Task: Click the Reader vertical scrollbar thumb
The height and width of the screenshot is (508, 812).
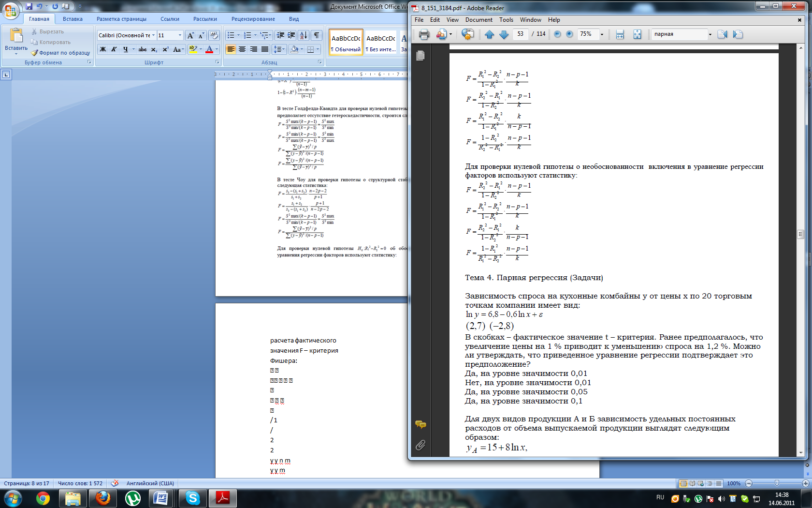Action: [800, 234]
